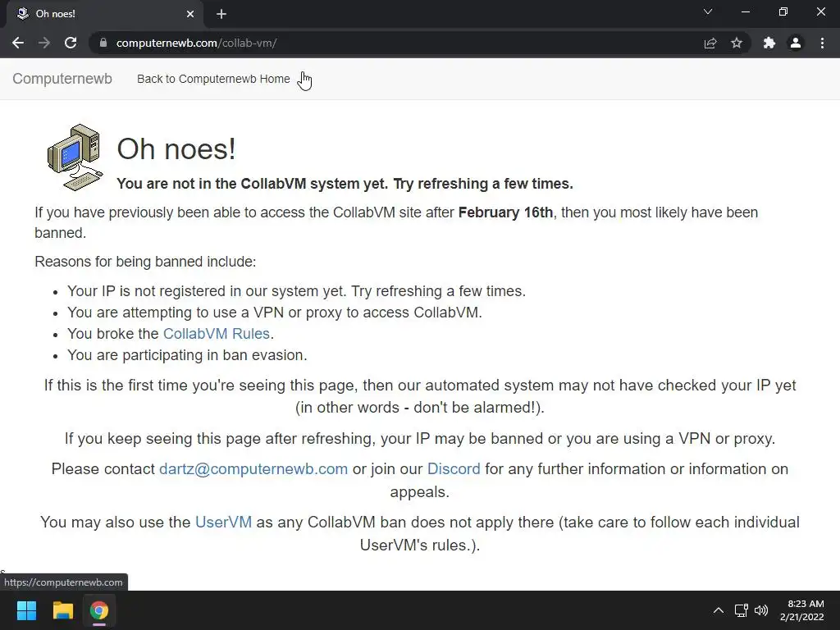The image size is (840, 630).
Task: Open the volume speaker tray icon
Action: [x=760, y=610]
